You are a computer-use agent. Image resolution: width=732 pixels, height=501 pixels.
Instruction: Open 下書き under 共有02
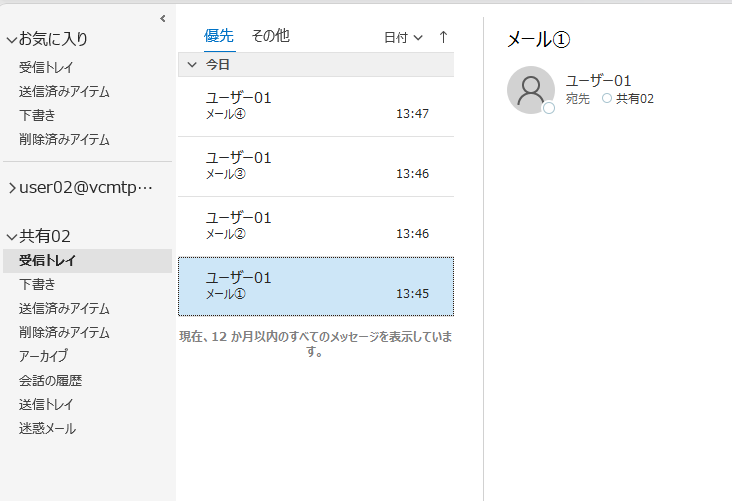coord(37,284)
